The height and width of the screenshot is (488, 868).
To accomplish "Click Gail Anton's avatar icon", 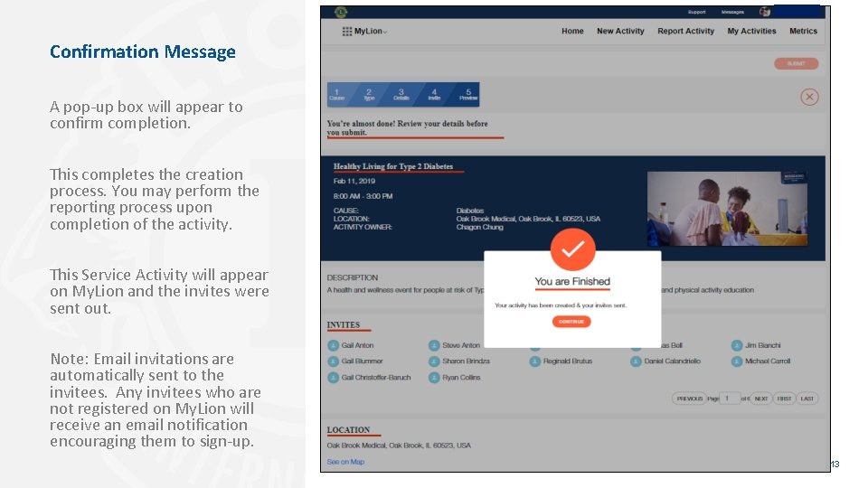I will [334, 345].
